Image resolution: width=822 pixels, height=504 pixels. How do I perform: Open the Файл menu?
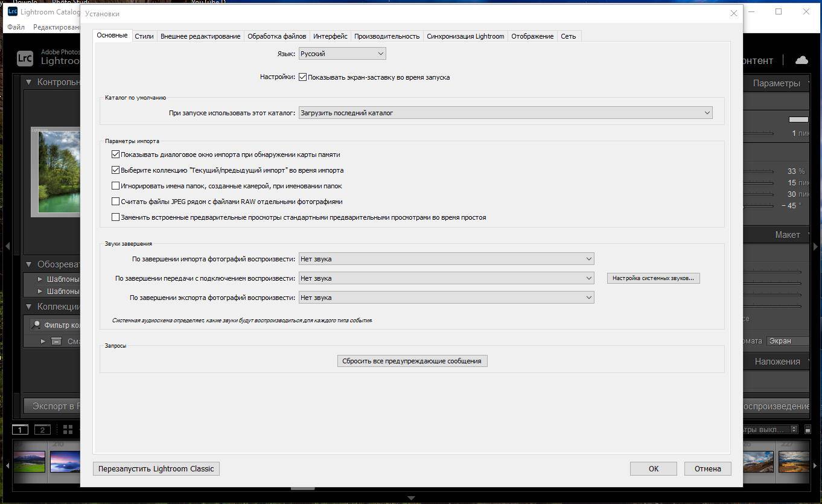click(16, 27)
